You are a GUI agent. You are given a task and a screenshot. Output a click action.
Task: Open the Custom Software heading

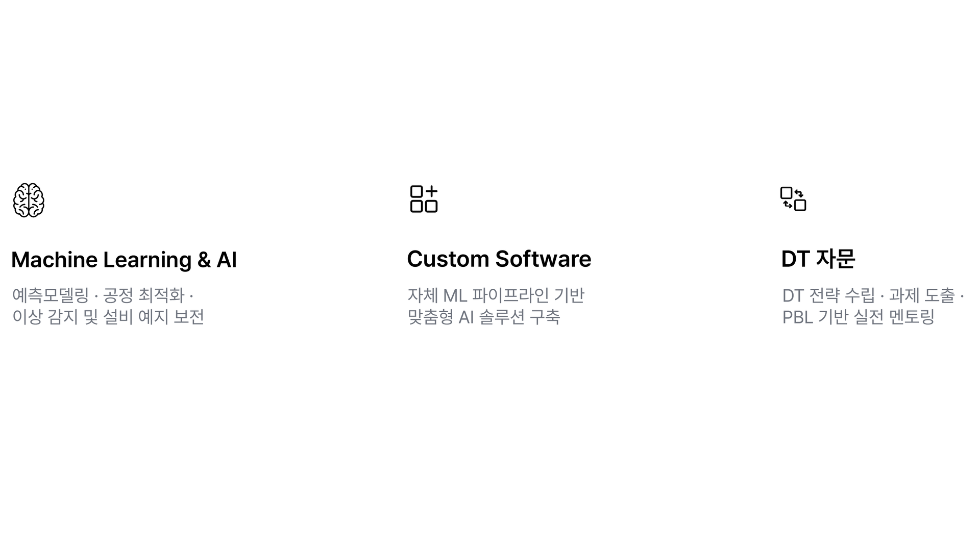pos(499,259)
